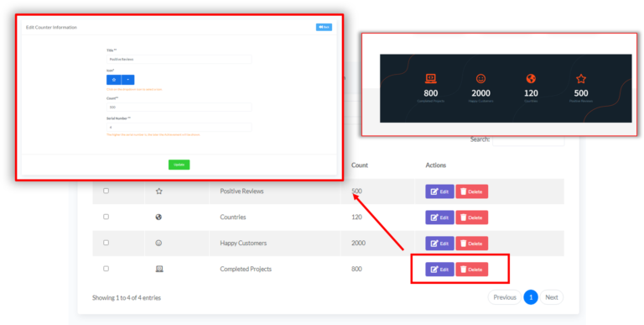This screenshot has height=325, width=644.
Task: Edit the Completed Projects entry
Action: click(439, 270)
